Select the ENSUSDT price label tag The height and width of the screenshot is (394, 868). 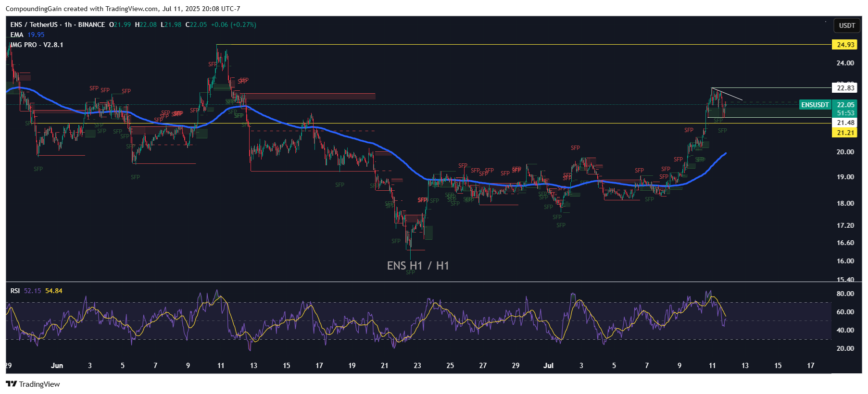(x=815, y=105)
